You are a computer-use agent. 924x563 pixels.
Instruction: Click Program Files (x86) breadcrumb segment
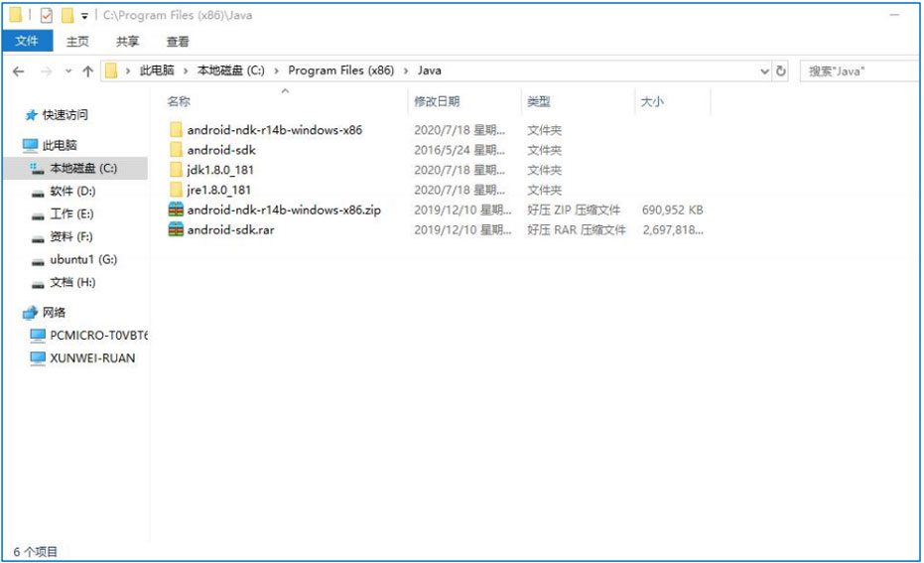(340, 70)
